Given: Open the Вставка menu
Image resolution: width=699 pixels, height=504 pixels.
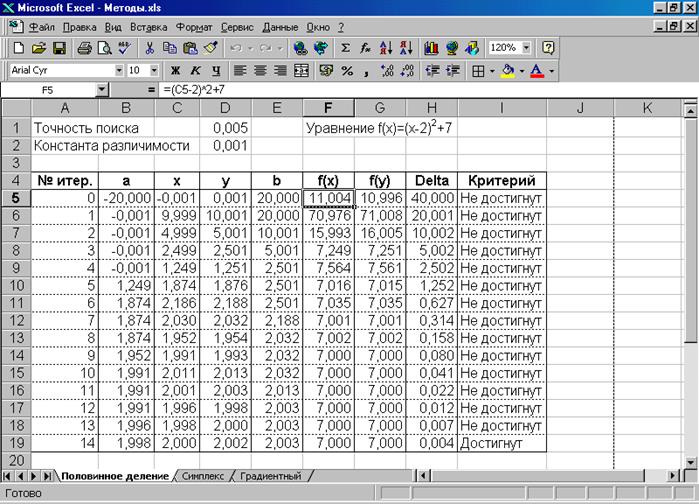Looking at the screenshot, I should (148, 27).
